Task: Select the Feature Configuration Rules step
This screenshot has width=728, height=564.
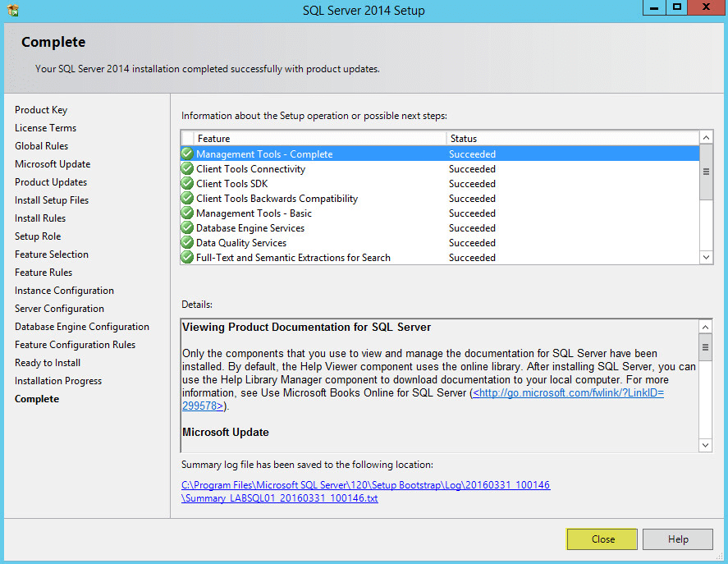Action: click(75, 345)
